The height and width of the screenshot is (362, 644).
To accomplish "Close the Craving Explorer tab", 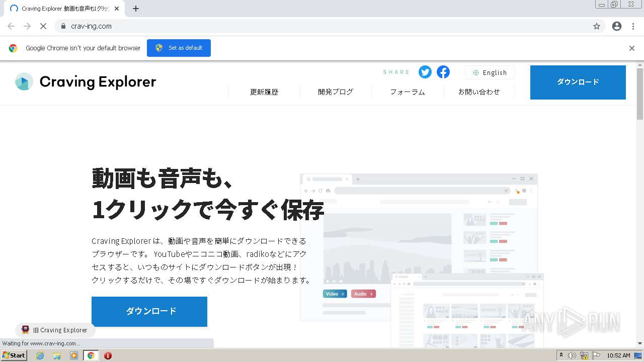I will 117,9.
